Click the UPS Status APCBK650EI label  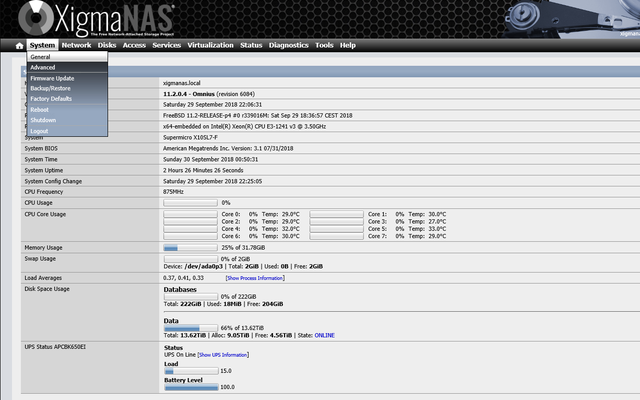(x=55, y=347)
